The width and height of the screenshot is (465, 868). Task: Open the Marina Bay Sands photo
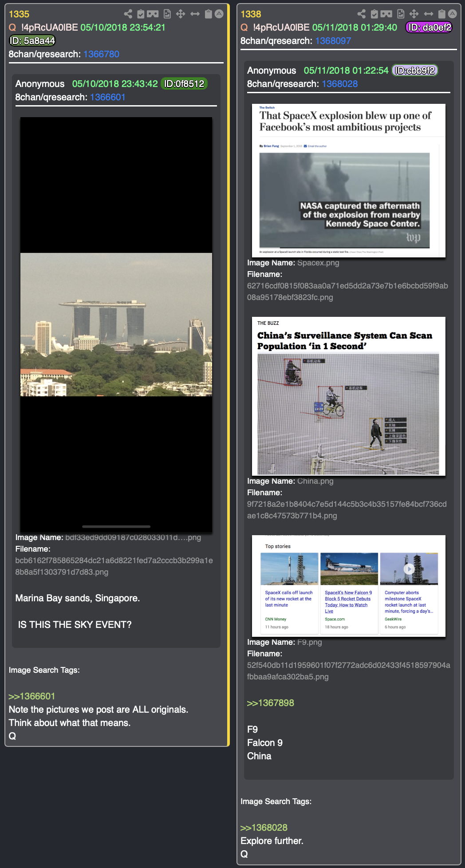(116, 324)
